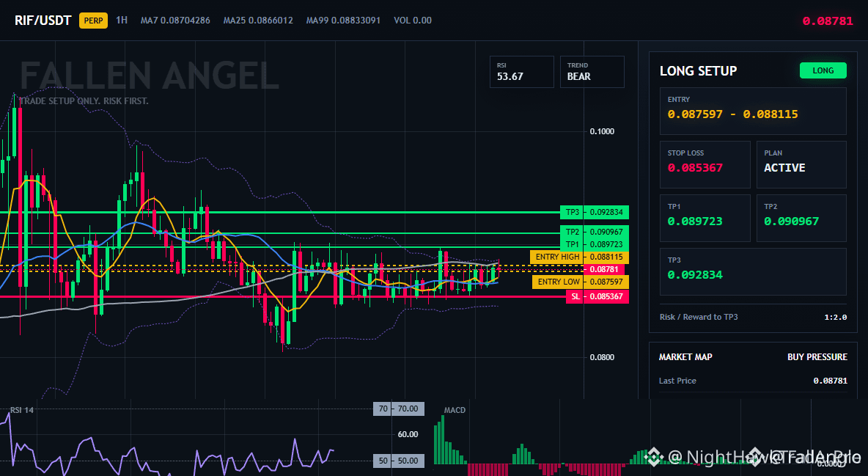Click the red 0.08781 price in header
The height and width of the screenshot is (476, 868).
[x=828, y=21]
